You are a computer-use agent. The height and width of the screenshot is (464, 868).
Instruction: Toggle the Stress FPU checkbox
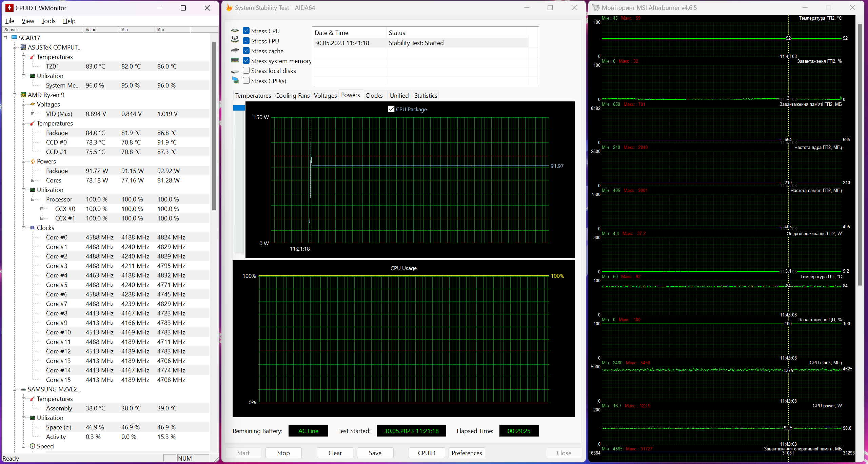(246, 41)
